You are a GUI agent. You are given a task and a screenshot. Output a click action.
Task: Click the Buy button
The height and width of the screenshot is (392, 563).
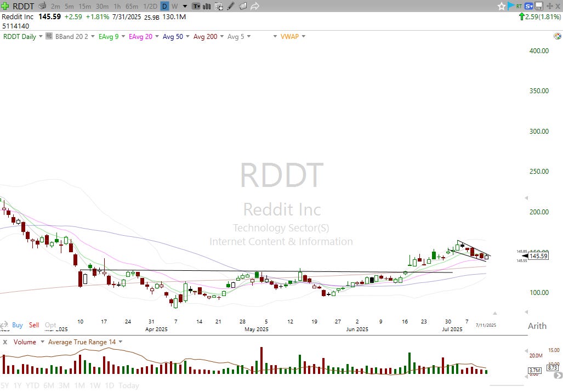(17, 325)
